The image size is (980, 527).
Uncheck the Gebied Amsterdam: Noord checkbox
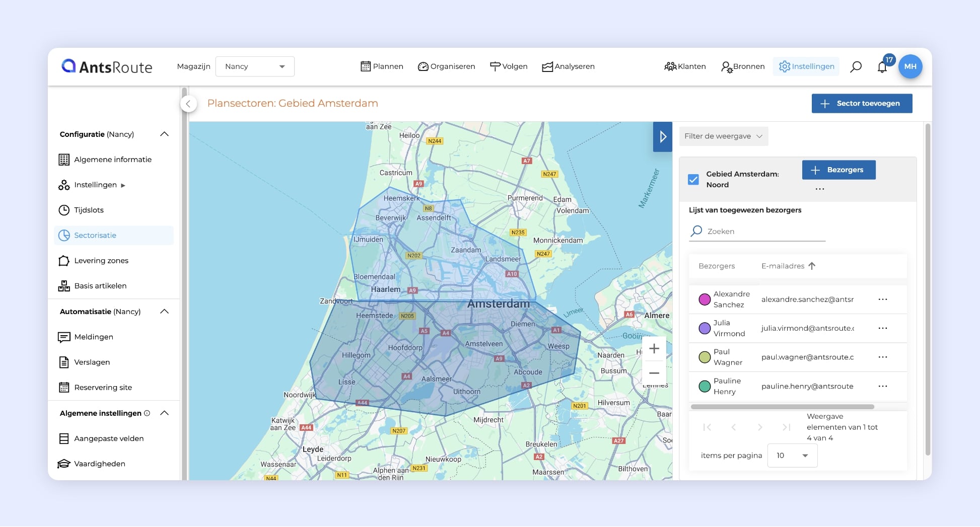point(693,179)
